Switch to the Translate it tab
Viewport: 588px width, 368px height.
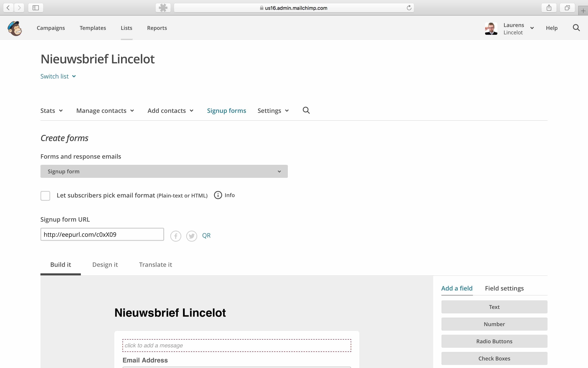[x=156, y=265]
